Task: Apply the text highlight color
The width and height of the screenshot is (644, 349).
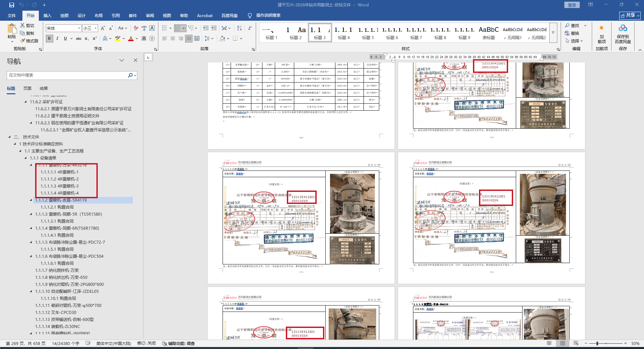Action: click(117, 38)
